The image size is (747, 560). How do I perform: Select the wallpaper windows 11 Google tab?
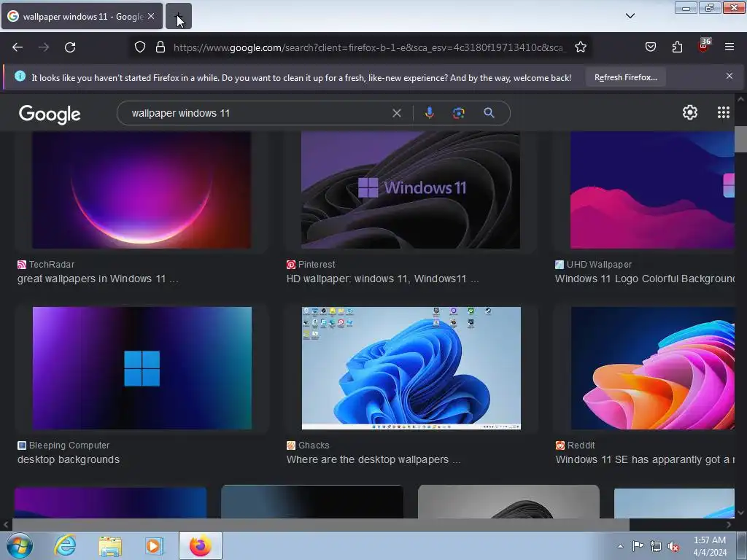(82, 16)
